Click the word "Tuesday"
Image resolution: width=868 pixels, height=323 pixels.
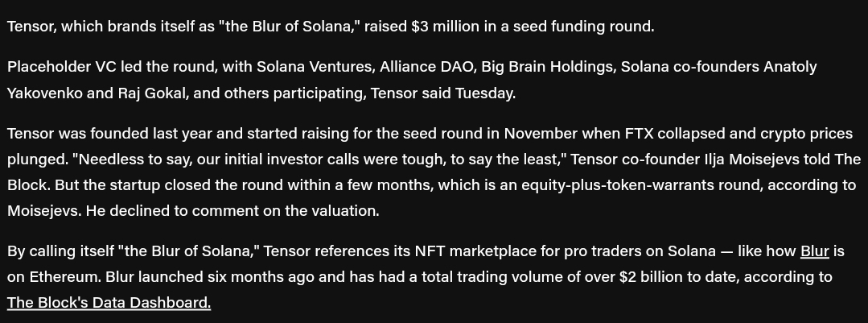[484, 93]
